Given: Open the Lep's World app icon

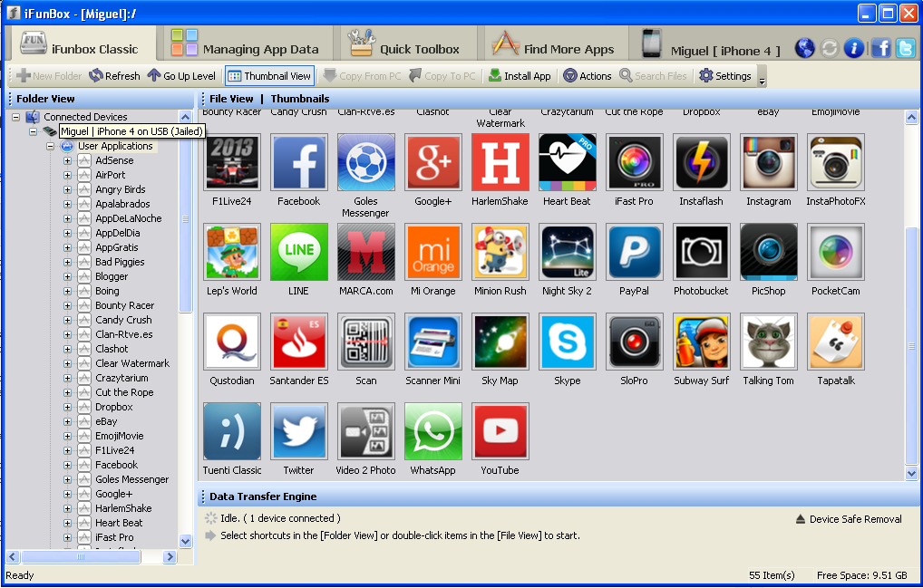Looking at the screenshot, I should (x=232, y=252).
